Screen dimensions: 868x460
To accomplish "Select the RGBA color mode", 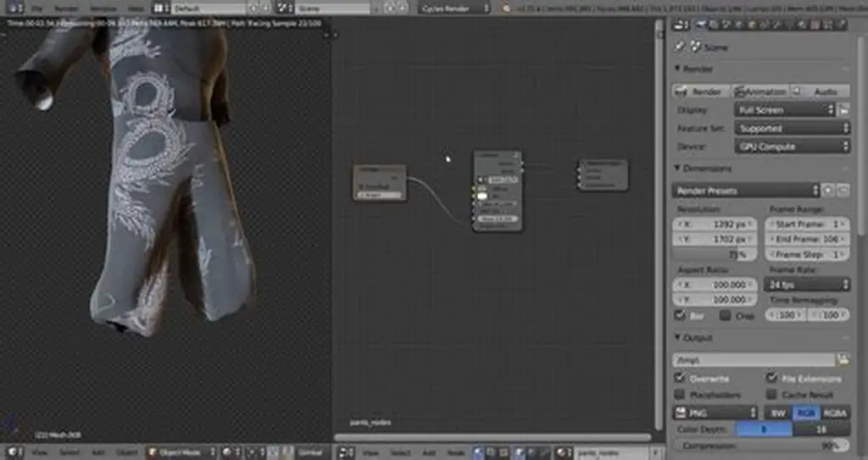I will (834, 413).
